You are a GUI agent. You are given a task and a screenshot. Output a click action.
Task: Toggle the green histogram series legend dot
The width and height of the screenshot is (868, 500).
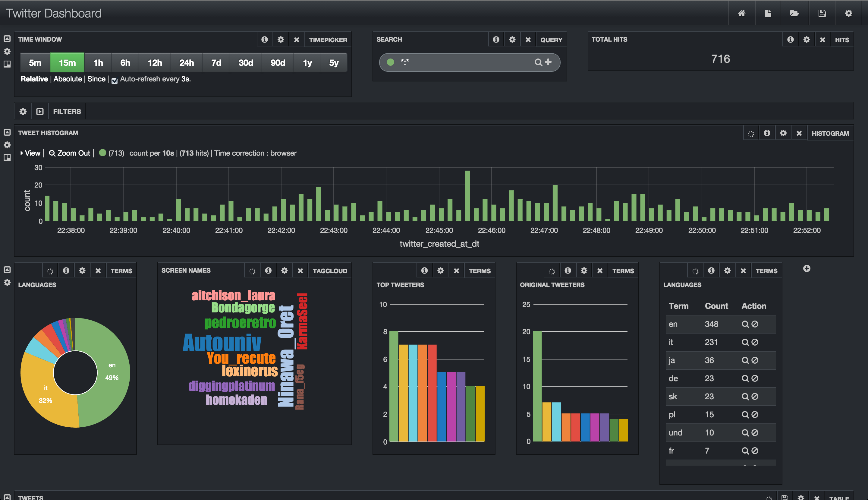click(102, 153)
